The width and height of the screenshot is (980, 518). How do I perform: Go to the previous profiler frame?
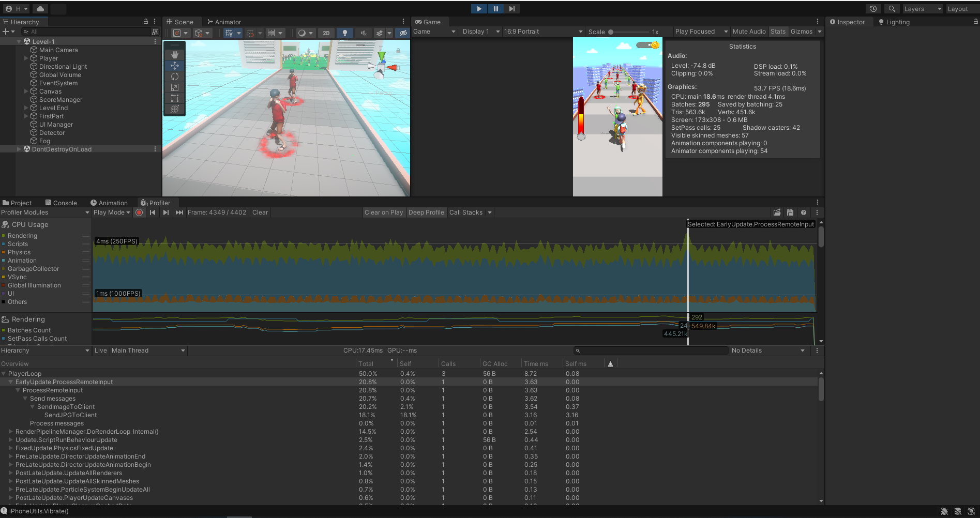[x=153, y=212]
